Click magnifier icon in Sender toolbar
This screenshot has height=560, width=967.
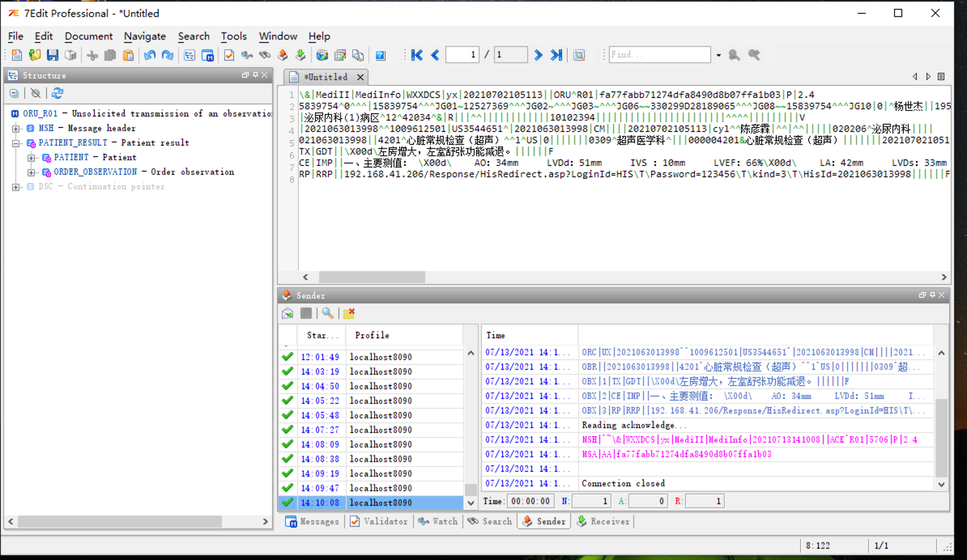327,314
